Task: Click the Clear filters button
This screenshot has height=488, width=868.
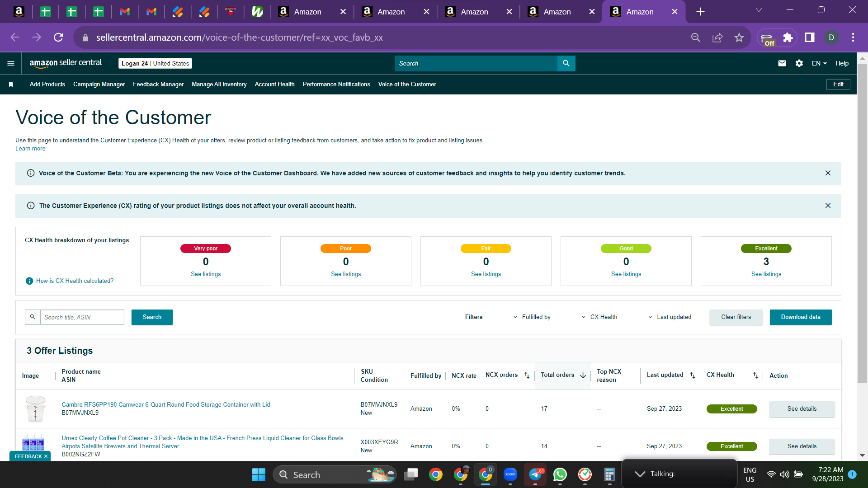Action: (736, 317)
